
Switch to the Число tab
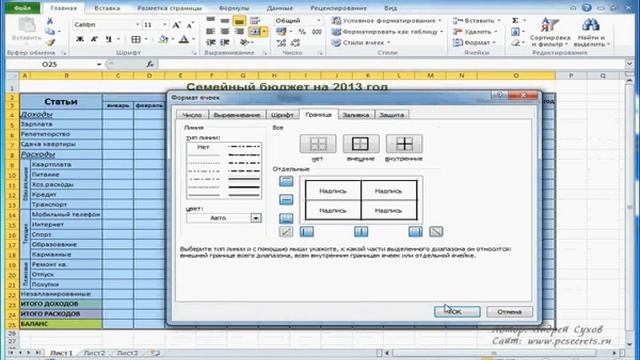[x=192, y=115]
